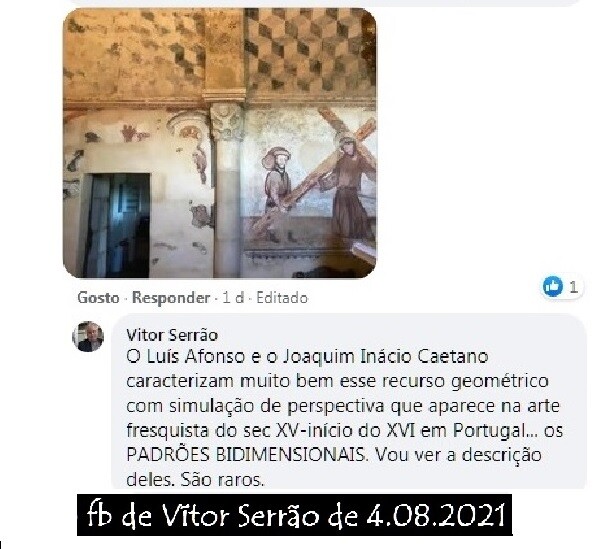
Task: Click the geometric cube pattern in photo
Action: tap(309, 51)
